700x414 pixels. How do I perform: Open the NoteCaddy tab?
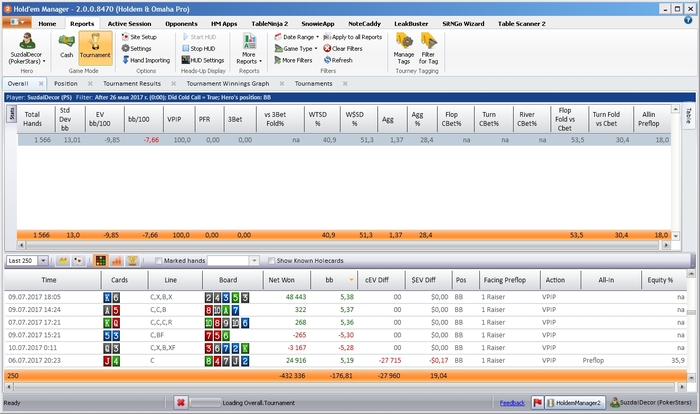pyautogui.click(x=364, y=24)
